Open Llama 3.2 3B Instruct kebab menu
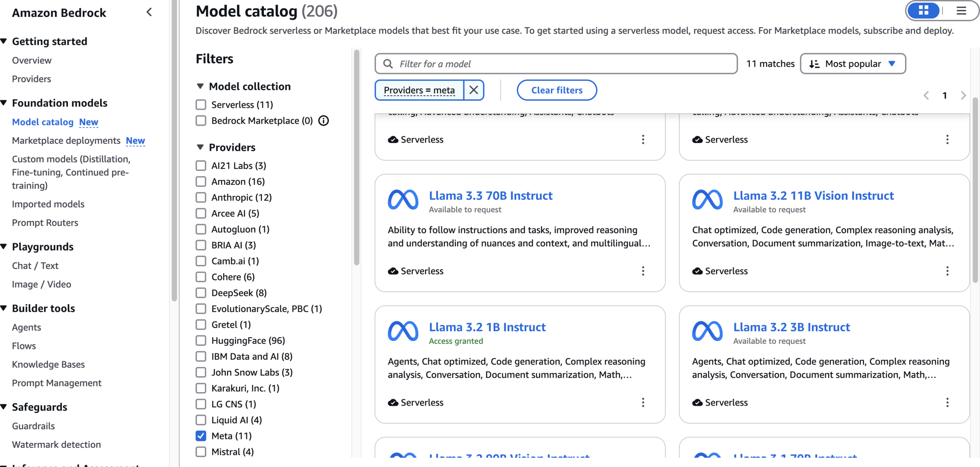The height and width of the screenshot is (467, 980). [x=947, y=402]
